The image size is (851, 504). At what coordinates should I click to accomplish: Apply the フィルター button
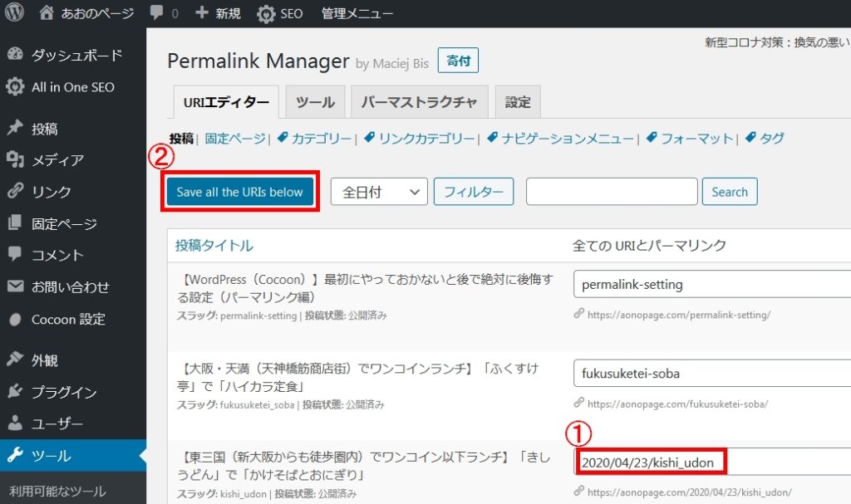(474, 191)
